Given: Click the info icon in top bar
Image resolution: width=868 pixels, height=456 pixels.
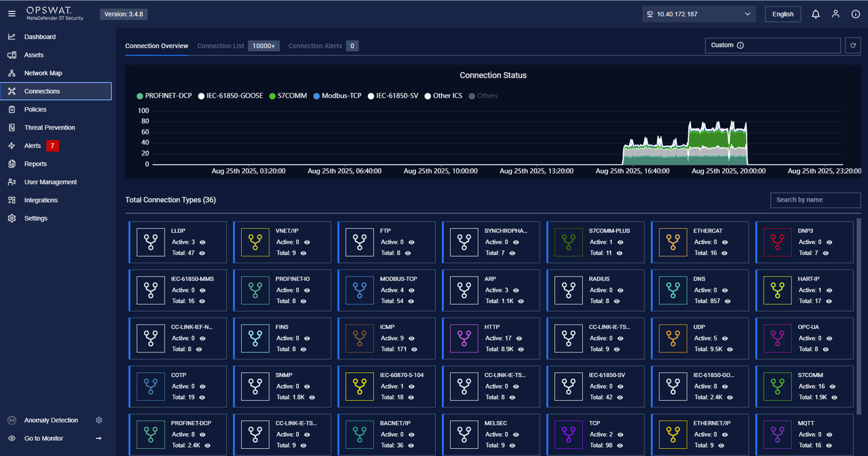Looking at the screenshot, I should click(x=855, y=14).
